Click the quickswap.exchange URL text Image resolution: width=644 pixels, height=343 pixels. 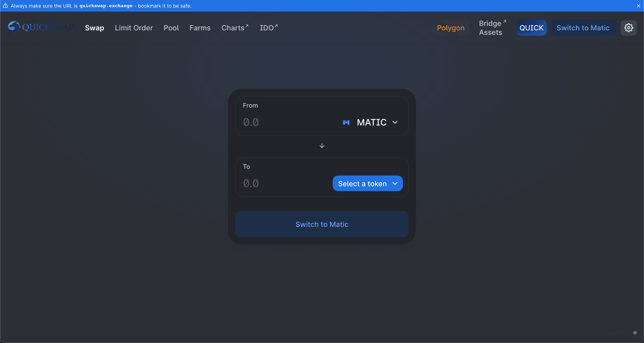pos(106,6)
